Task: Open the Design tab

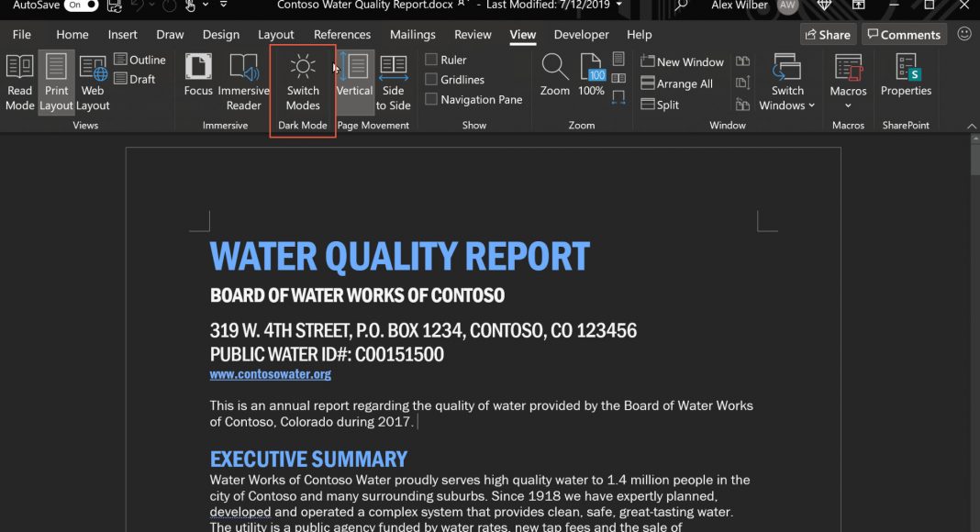Action: click(x=220, y=34)
